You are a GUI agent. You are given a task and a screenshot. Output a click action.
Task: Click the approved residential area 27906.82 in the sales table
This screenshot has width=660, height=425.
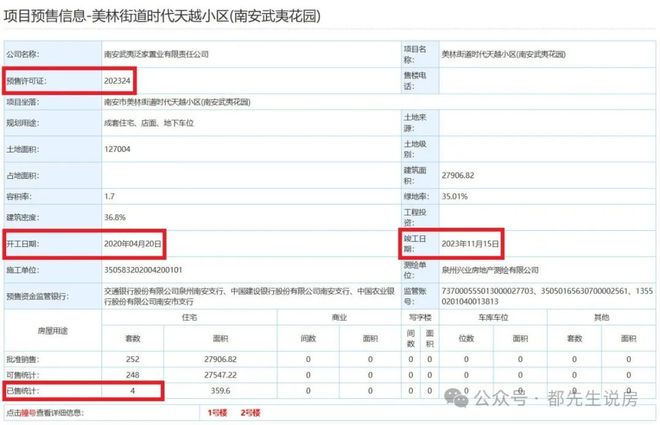click(221, 359)
